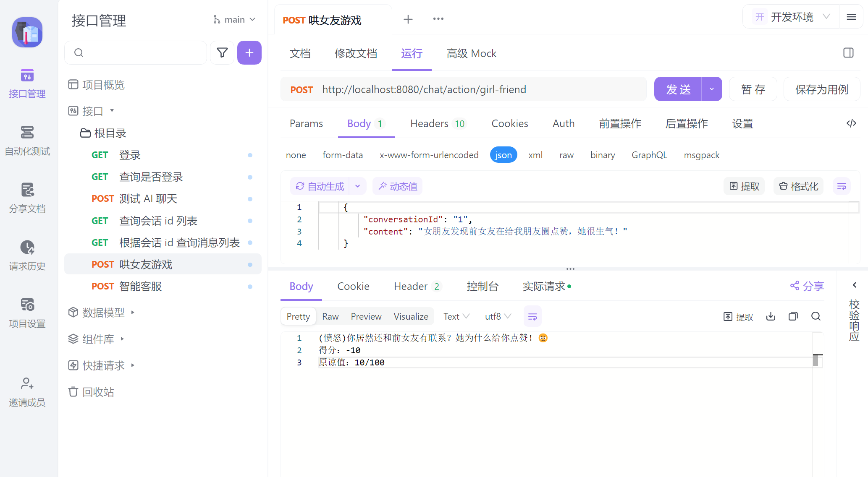
Task: Toggle the right layout panel icon
Action: pos(848,53)
